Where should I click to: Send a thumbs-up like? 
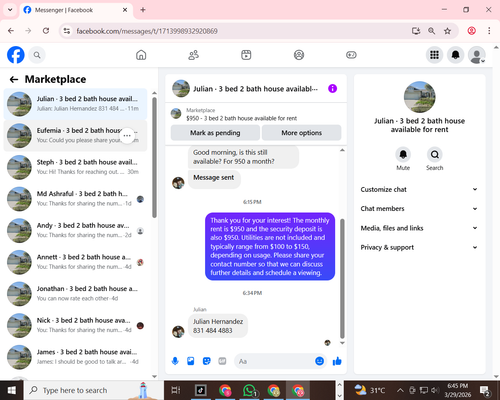coord(337,361)
